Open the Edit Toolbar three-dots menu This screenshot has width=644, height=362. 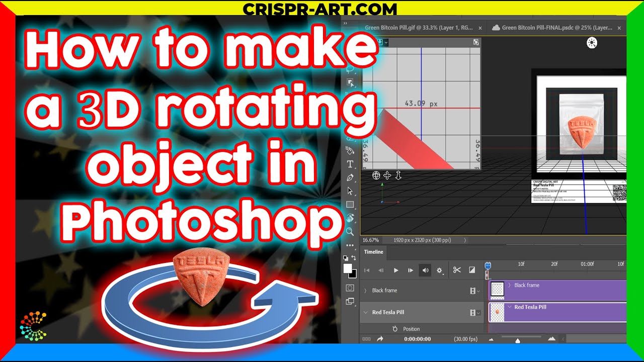point(350,245)
